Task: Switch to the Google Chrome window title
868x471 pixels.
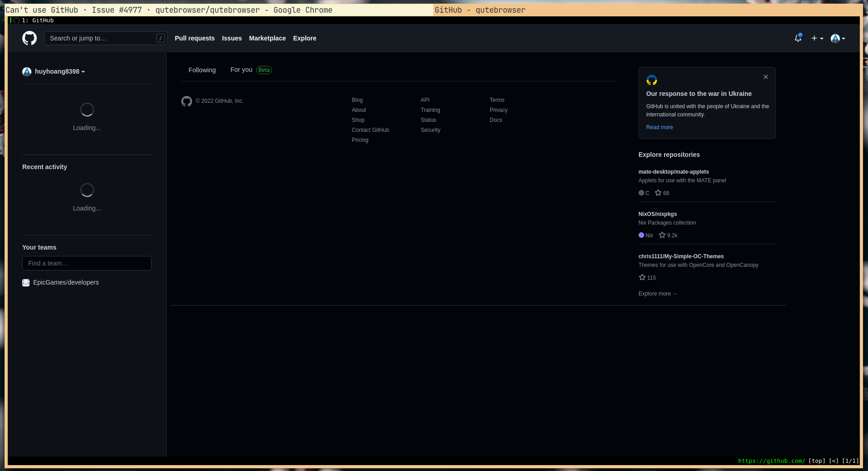Action: point(218,10)
